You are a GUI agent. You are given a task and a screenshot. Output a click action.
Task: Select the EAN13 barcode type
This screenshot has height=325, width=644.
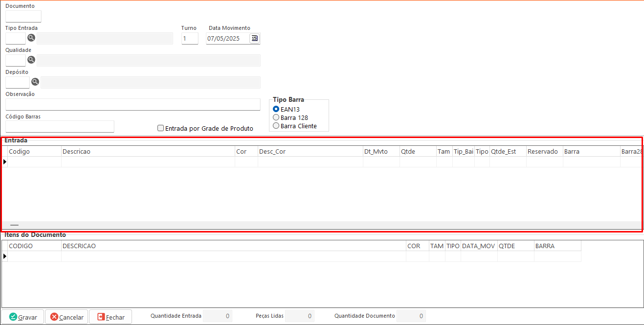(x=276, y=109)
